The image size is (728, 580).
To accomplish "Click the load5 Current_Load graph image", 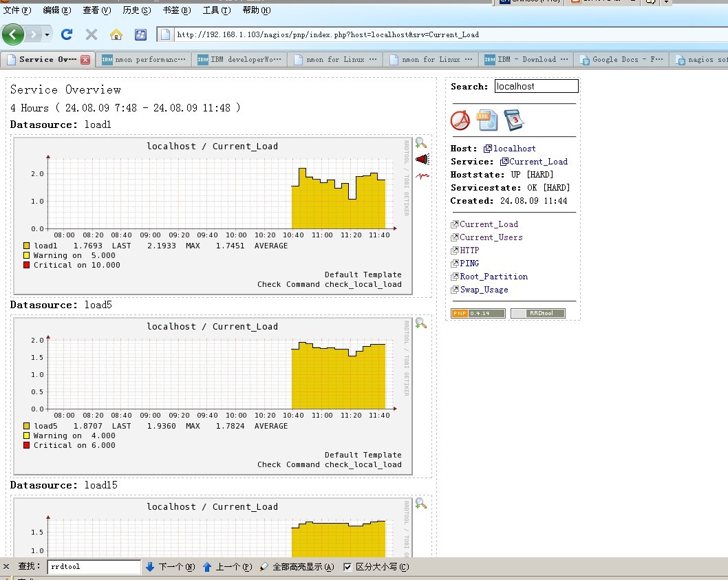I will click(x=213, y=396).
